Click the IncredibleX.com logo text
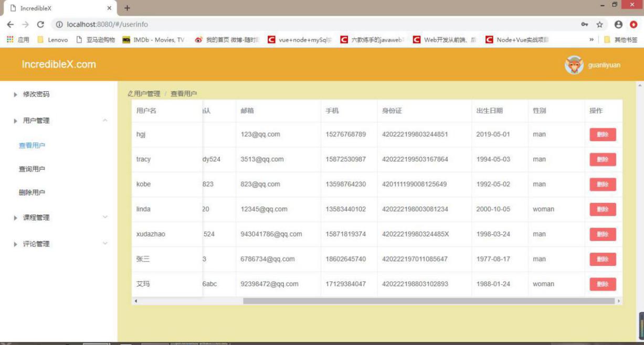Image resolution: width=644 pixels, height=345 pixels. click(x=59, y=64)
